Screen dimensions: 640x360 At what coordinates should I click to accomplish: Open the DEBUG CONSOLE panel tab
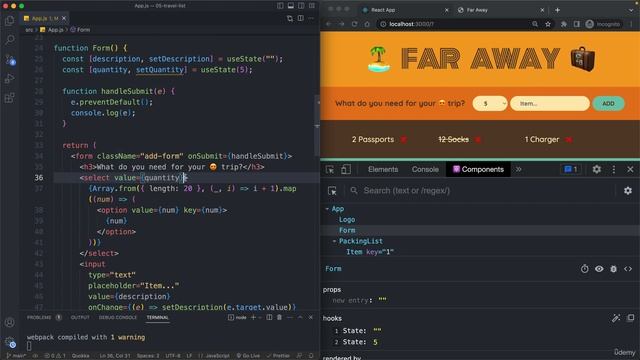click(x=118, y=317)
